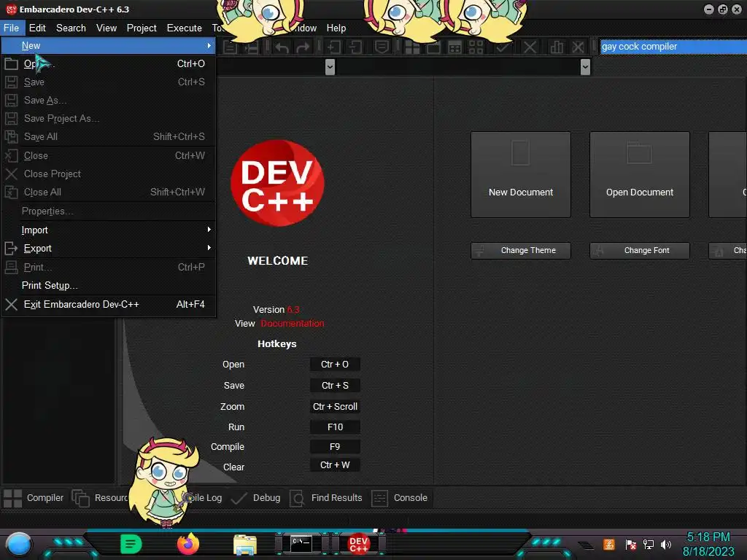This screenshot has height=560, width=747.
Task: Click the 'Ctr + Scroll' hotkey text
Action: tap(335, 407)
